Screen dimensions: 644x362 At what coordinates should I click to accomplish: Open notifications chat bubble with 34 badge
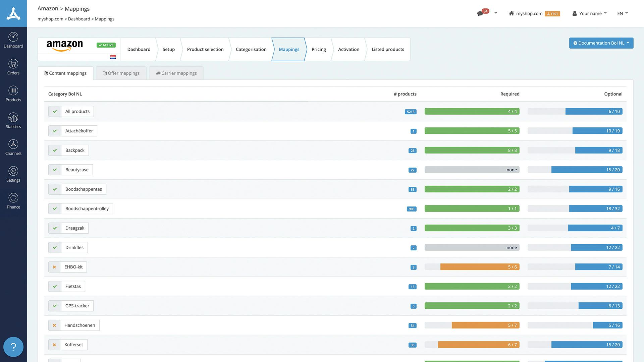tap(481, 13)
